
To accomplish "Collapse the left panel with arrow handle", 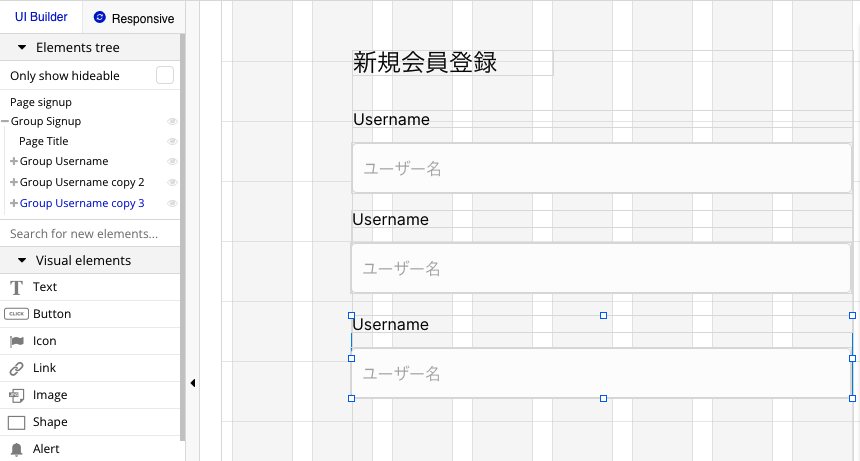I will click(x=193, y=383).
